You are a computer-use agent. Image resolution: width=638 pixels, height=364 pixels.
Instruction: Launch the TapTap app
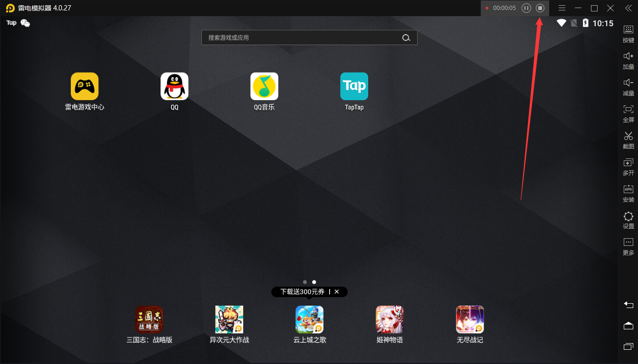click(x=354, y=86)
